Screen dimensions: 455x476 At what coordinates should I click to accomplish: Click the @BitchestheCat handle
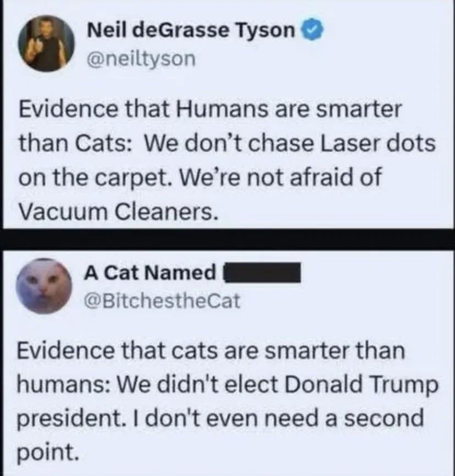(x=161, y=300)
